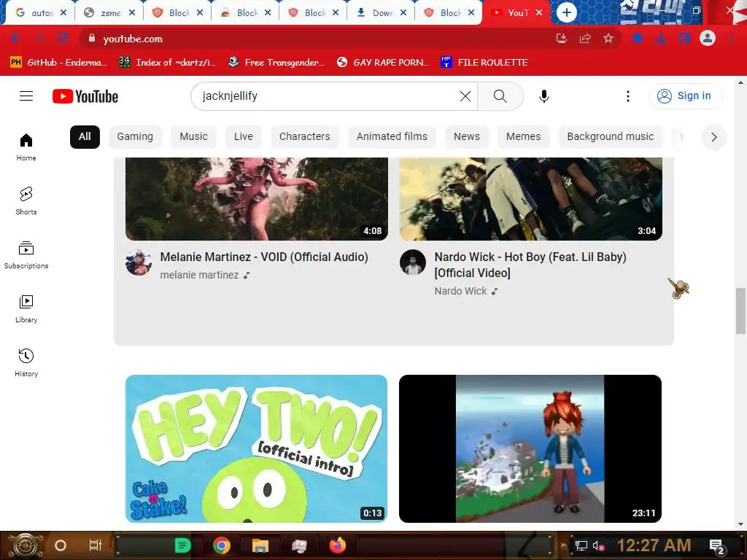Select the News filter chip
Image resolution: width=747 pixels, height=560 pixels.
coord(467,136)
